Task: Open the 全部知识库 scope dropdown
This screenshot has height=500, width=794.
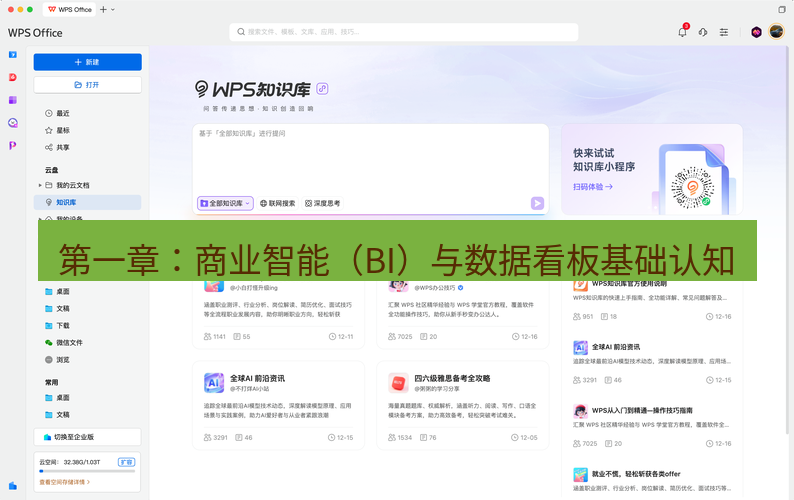Action: (225, 203)
